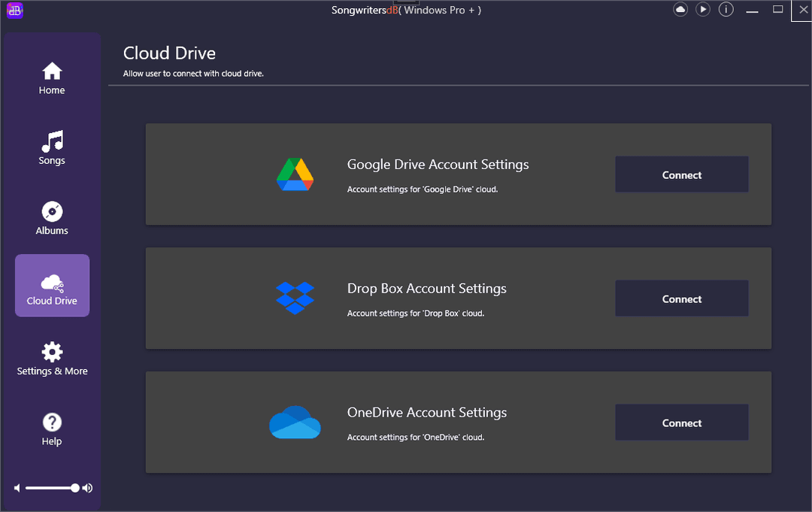This screenshot has width=812, height=512.
Task: Click the play circle icon in title bar
Action: (703, 9)
